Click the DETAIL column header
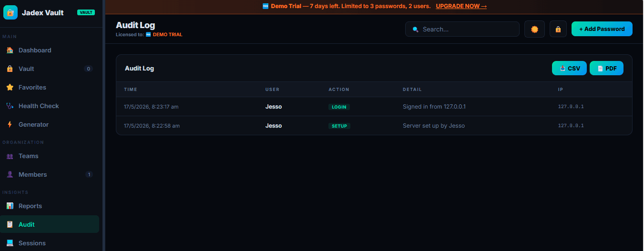 click(412, 90)
